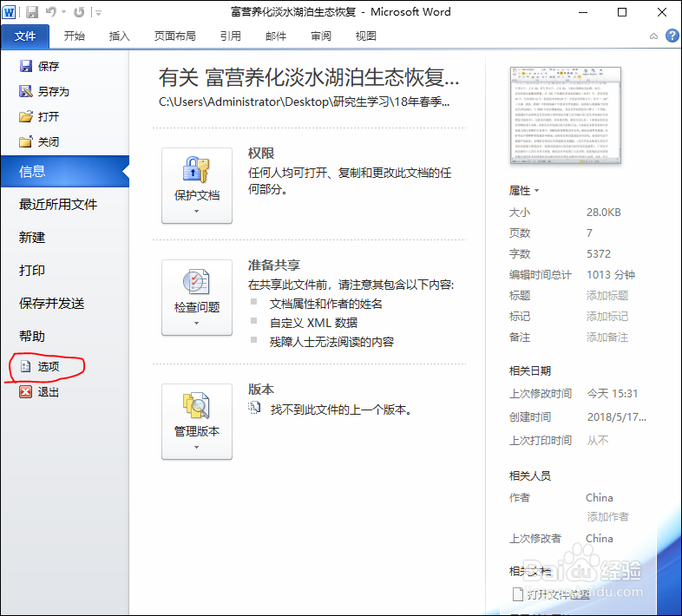Click 添加备注 field to add comments
The image size is (682, 616).
pyautogui.click(x=607, y=337)
